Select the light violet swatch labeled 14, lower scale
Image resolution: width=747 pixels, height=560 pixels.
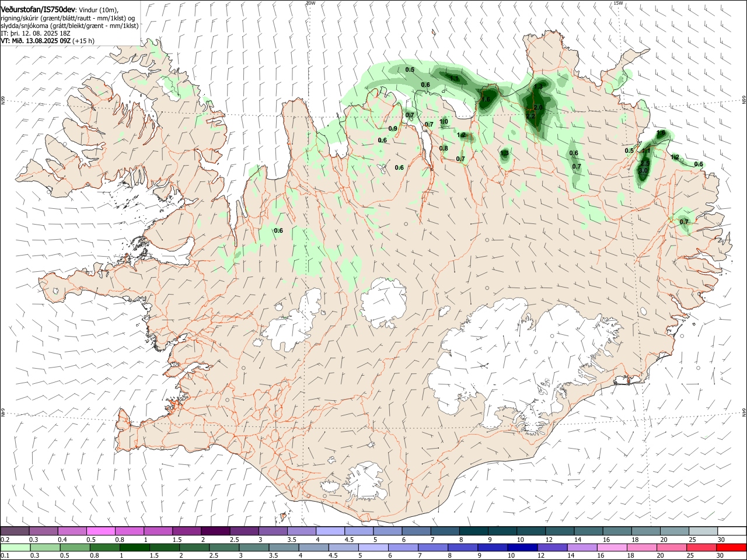click(582, 547)
